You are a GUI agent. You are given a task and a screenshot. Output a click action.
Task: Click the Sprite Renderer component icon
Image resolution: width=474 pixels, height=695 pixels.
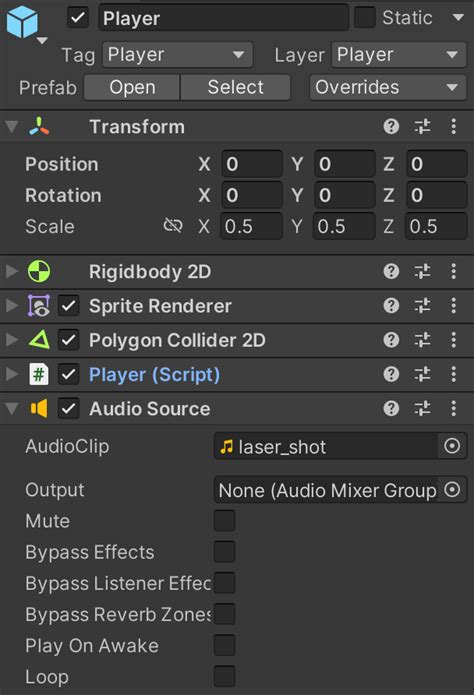[x=39, y=306]
